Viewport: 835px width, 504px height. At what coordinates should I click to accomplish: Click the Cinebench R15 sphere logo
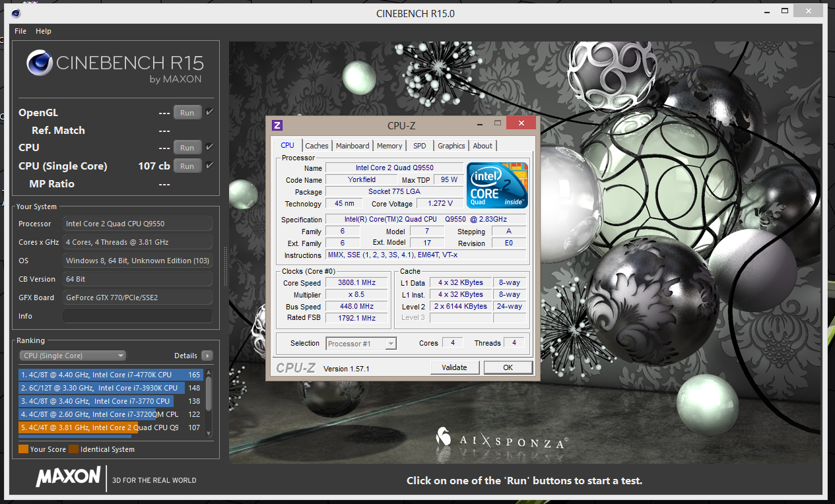[x=40, y=63]
